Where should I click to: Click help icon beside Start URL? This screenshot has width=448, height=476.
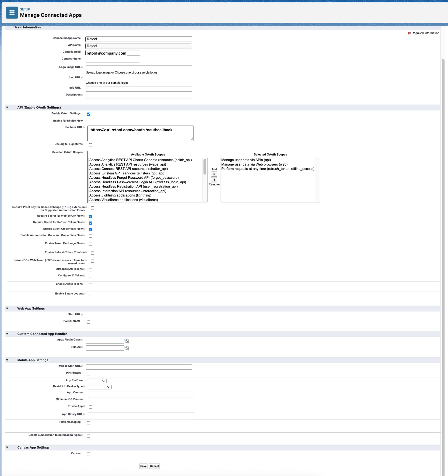[82, 315]
